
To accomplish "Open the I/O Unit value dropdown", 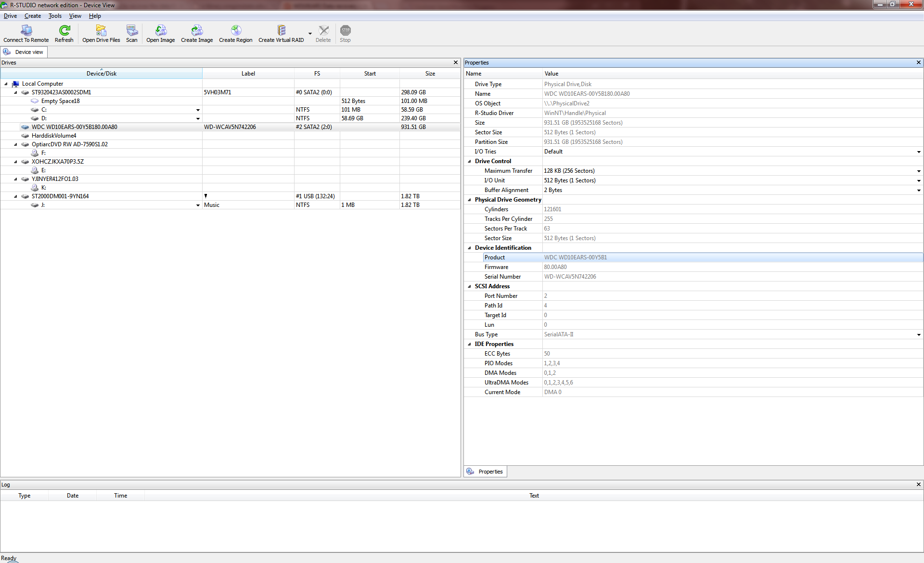I will coord(919,181).
